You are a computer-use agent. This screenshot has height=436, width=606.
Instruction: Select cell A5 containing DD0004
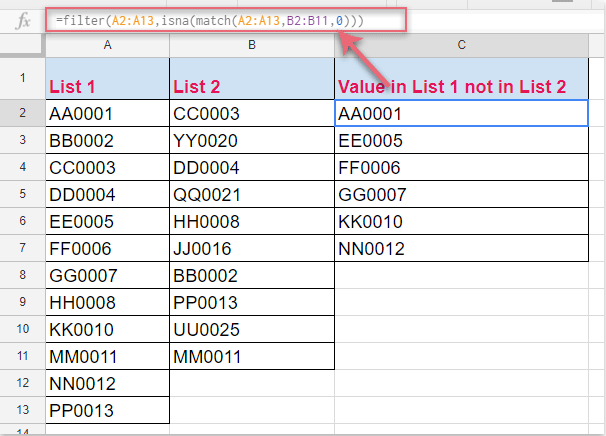[x=107, y=194]
